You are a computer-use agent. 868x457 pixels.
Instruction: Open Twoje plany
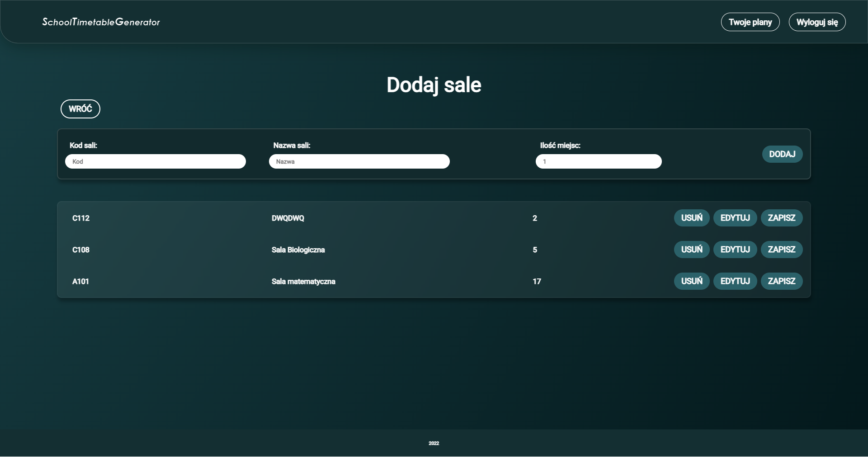click(x=750, y=22)
